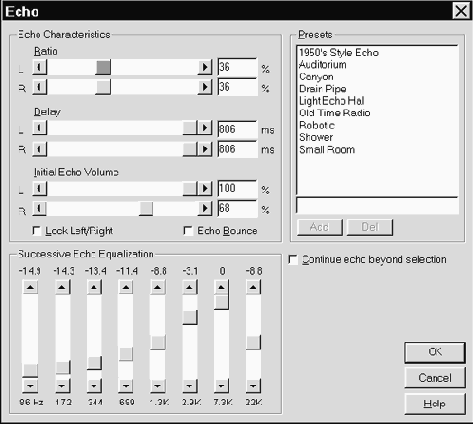Enable the Lock Left/Right checkbox
The image size is (473, 424).
point(37,231)
